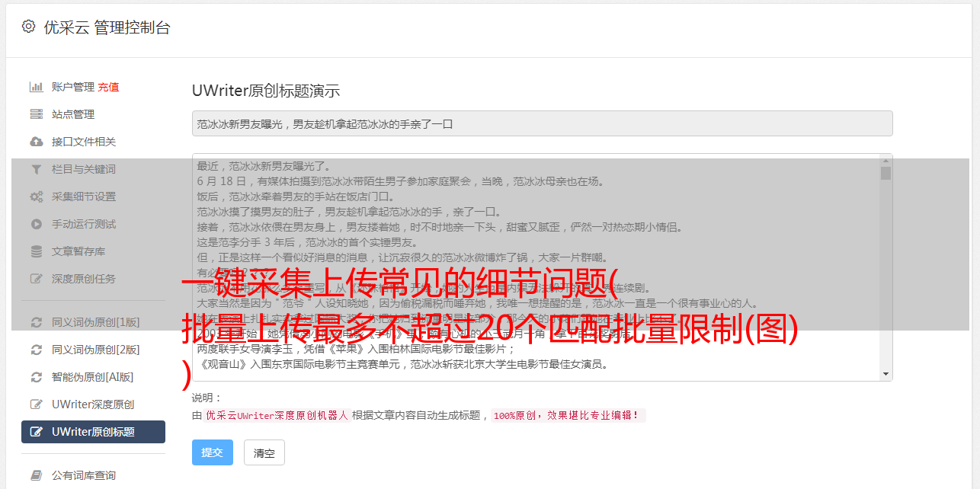
Task: Open the 文章暂存库 database icon
Action: pyautogui.click(x=36, y=251)
